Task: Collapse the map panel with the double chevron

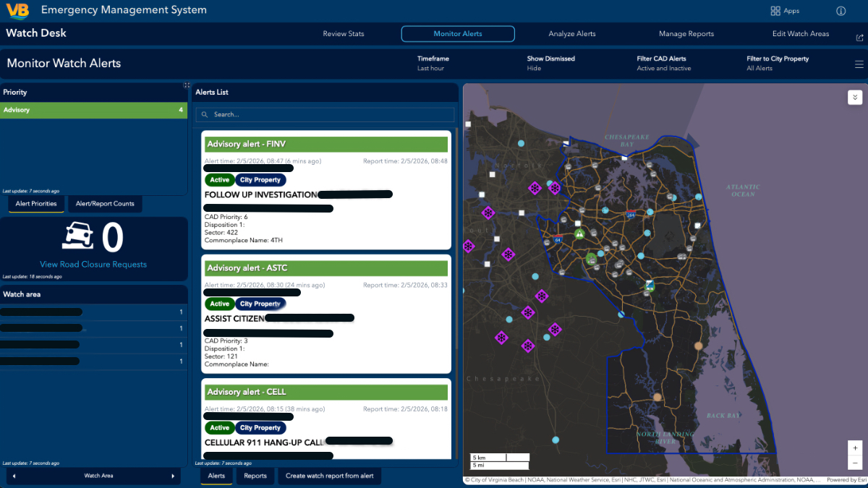Action: [x=855, y=97]
